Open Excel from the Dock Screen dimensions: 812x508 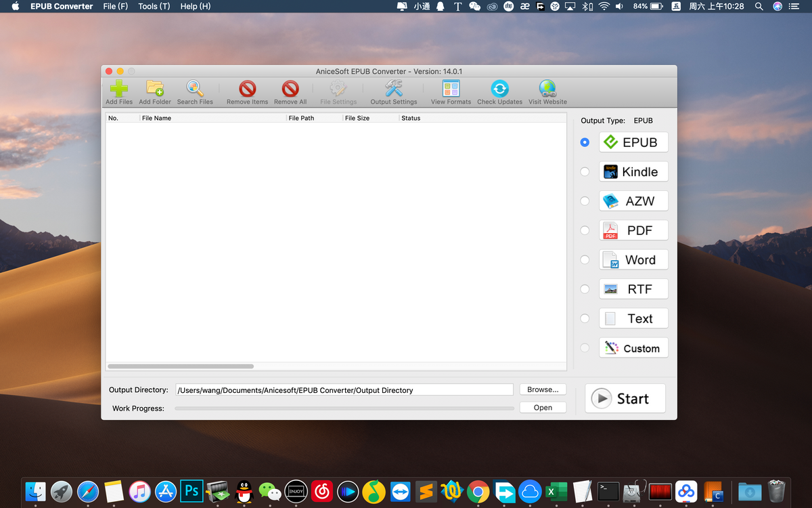click(556, 491)
